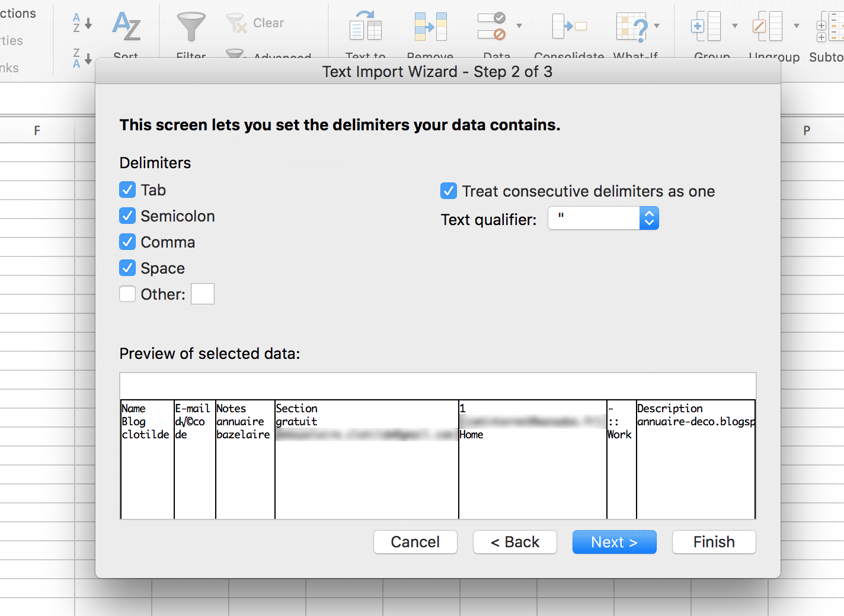Image resolution: width=844 pixels, height=616 pixels.
Task: Enable the Other delimiter checkbox
Action: [127, 294]
